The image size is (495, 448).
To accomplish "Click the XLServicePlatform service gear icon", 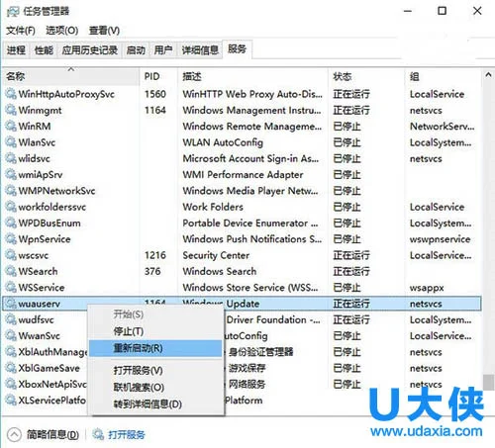I will pos(11,401).
